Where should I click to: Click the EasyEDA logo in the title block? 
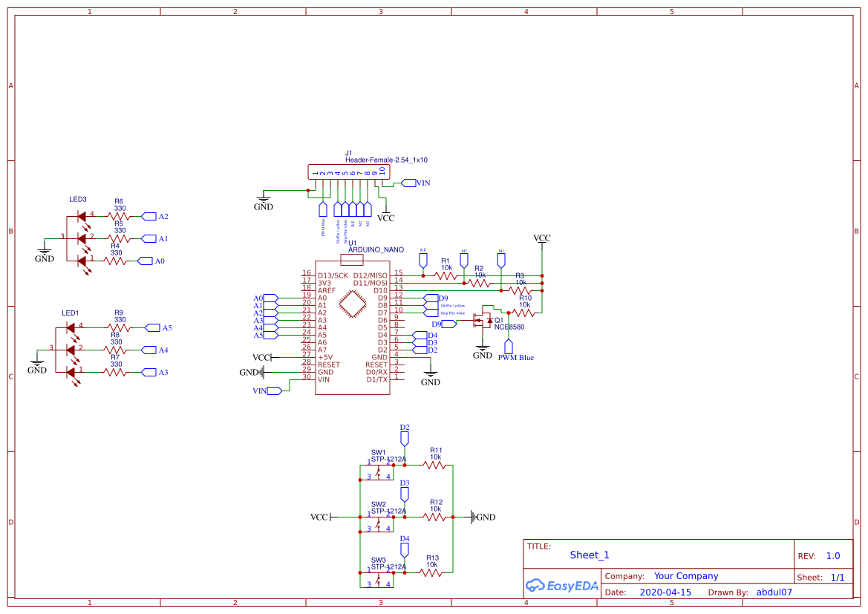click(x=561, y=585)
